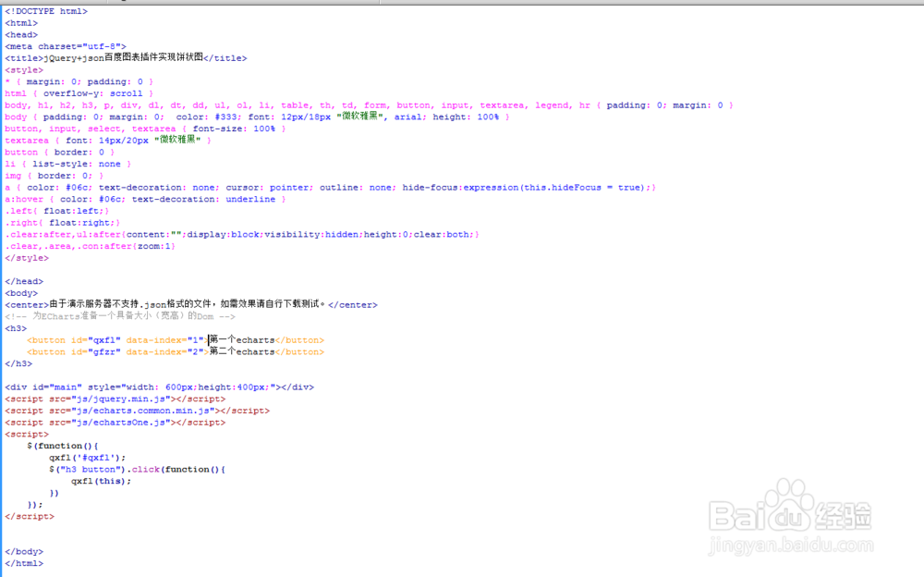This screenshot has width=924, height=577.
Task: Click the $(function(){ line
Action: 63,446
